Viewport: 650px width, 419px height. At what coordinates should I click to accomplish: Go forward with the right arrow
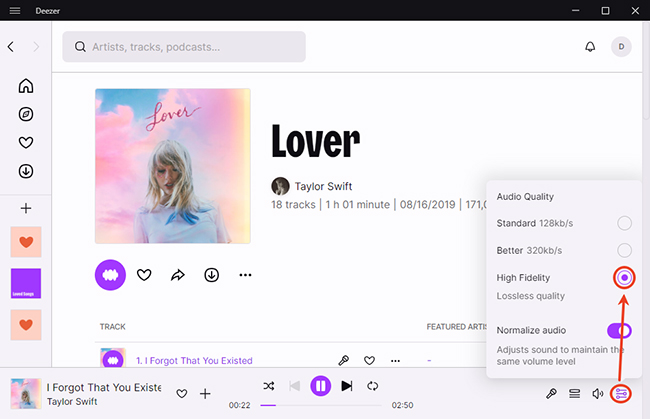click(x=36, y=47)
